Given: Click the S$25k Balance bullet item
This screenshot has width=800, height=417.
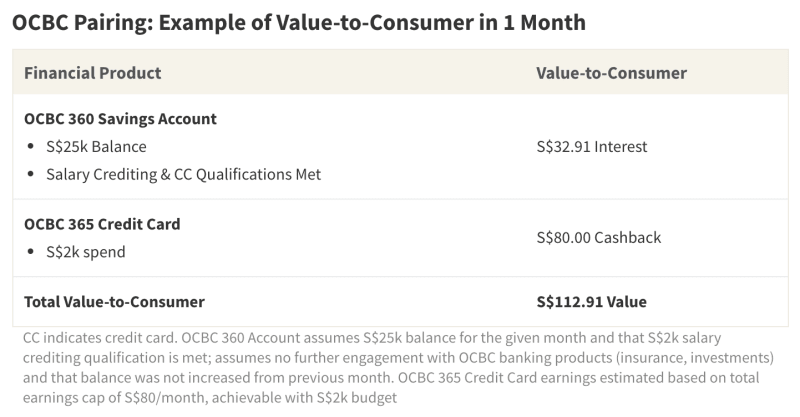Looking at the screenshot, I should 99,146.
